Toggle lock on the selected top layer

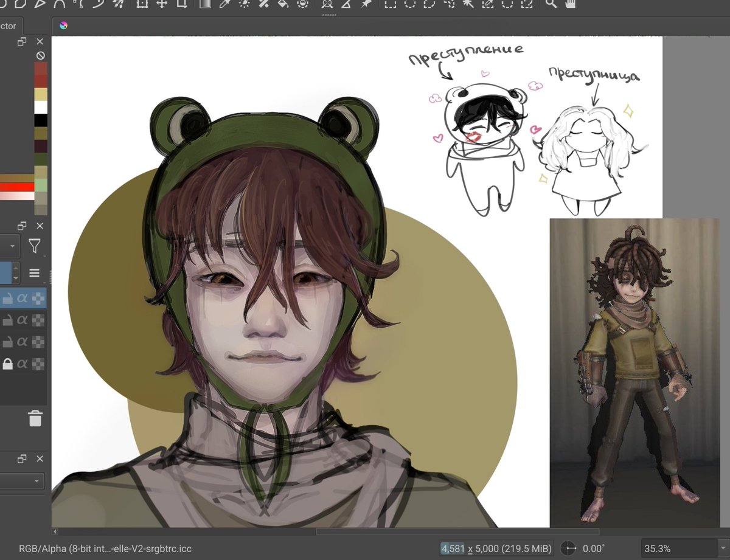coord(7,297)
